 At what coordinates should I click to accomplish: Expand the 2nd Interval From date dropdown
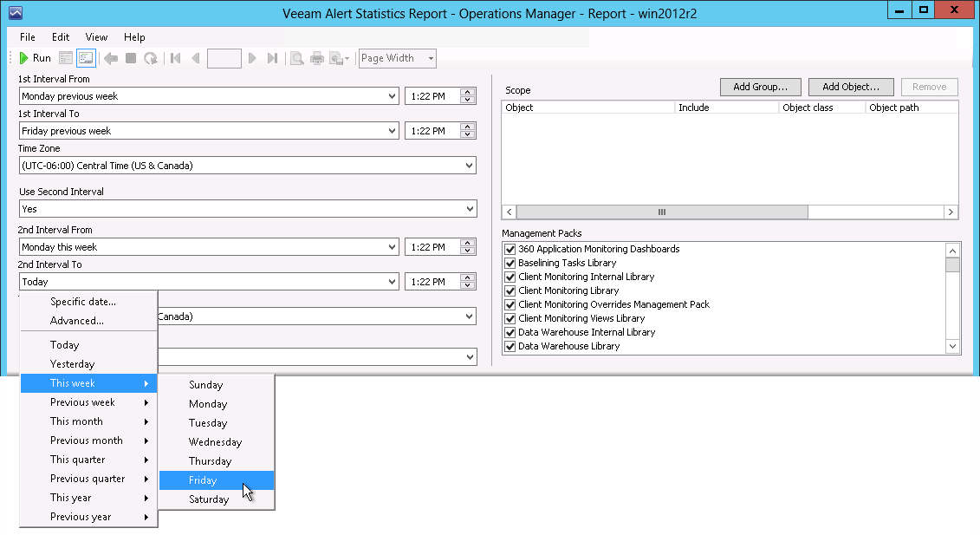point(392,247)
